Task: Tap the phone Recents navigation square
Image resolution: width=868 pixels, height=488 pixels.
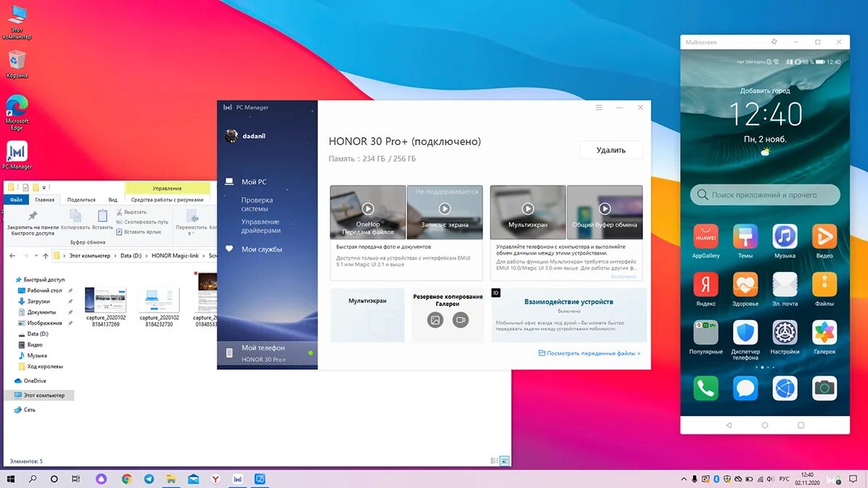Action: (801, 425)
